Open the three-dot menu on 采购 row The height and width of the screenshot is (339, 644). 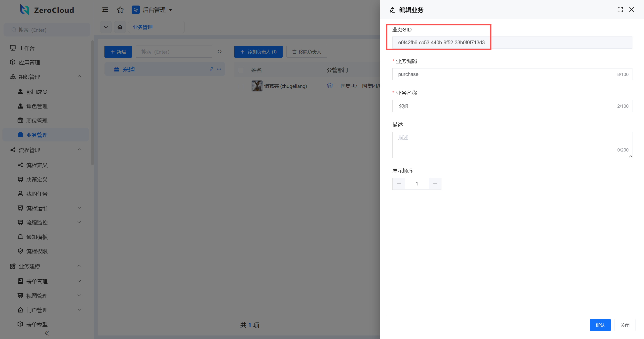point(219,69)
